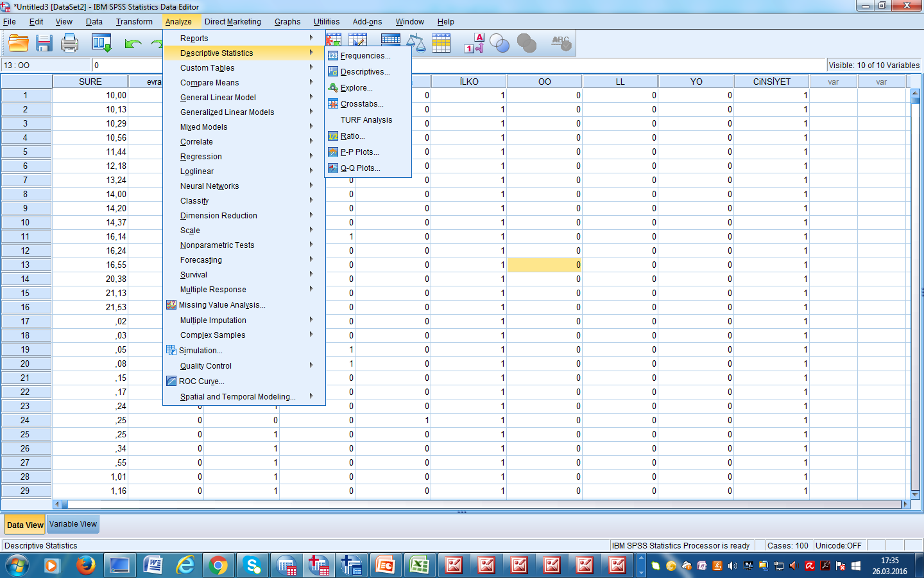The height and width of the screenshot is (578, 924).
Task: Open Microsoft Word from the taskbar
Action: (152, 565)
